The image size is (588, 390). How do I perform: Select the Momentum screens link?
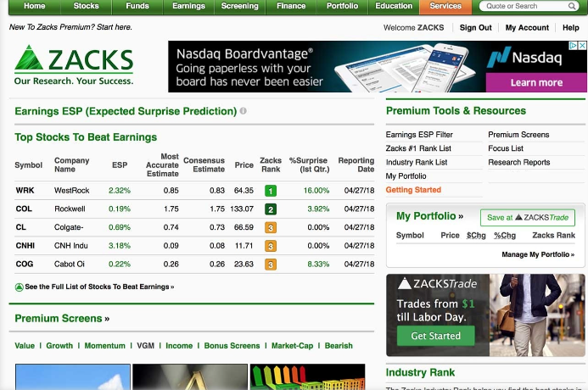tap(104, 345)
